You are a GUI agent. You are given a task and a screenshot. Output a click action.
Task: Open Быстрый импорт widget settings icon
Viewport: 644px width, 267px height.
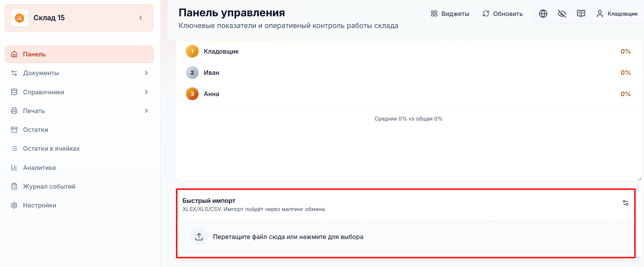coord(626,203)
